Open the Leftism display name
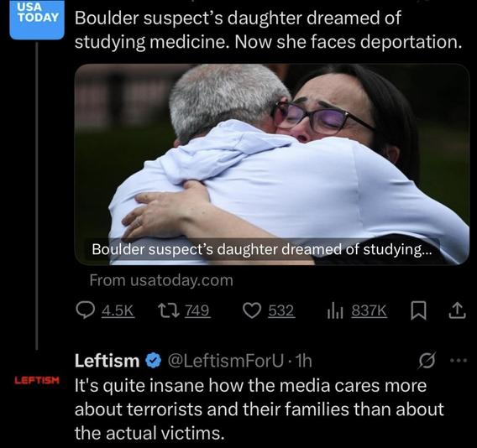This screenshot has width=477, height=448. pyautogui.click(x=107, y=361)
